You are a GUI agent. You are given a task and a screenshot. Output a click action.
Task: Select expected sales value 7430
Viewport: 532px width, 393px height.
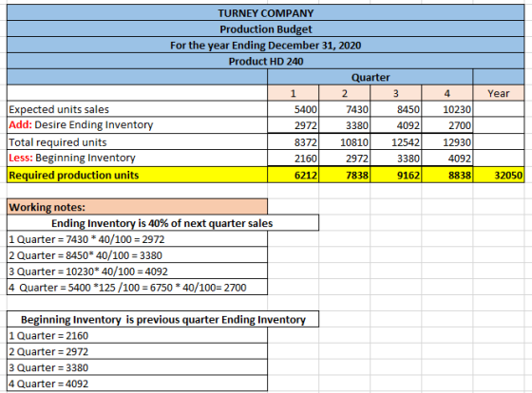pyautogui.click(x=344, y=109)
